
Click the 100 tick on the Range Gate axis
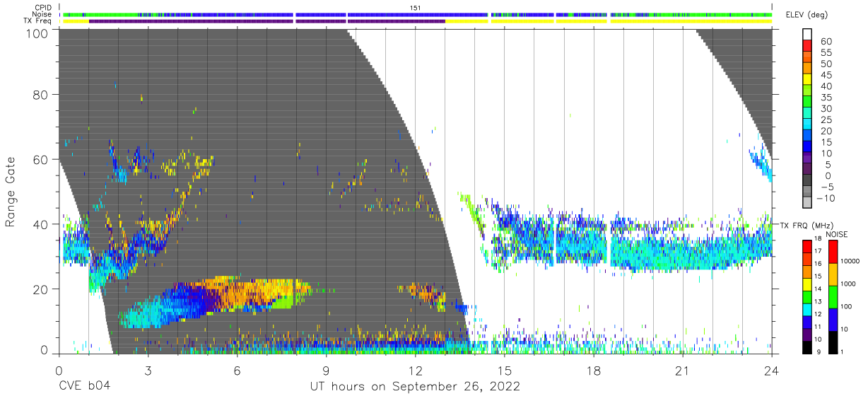coord(37,33)
